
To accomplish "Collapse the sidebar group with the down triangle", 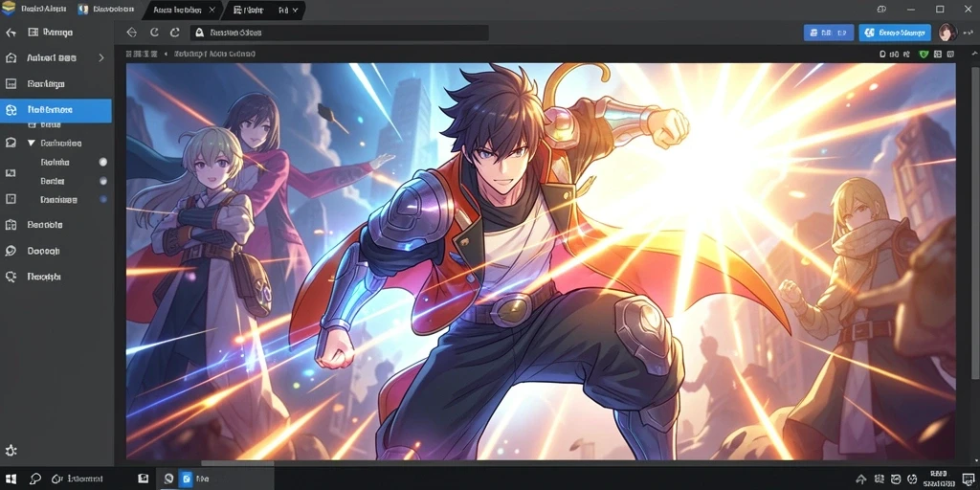I will pos(32,144).
